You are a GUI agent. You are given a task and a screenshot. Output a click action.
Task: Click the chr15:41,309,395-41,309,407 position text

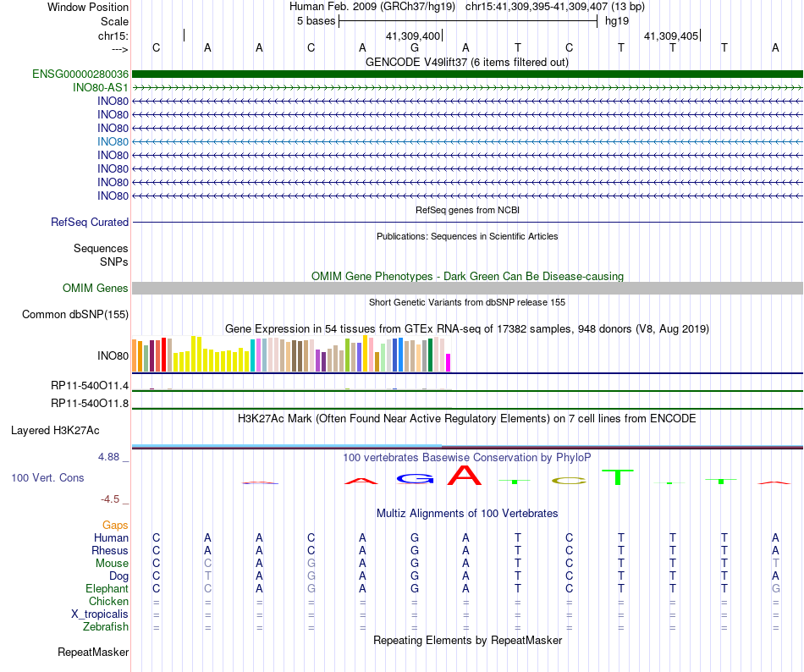[537, 7]
